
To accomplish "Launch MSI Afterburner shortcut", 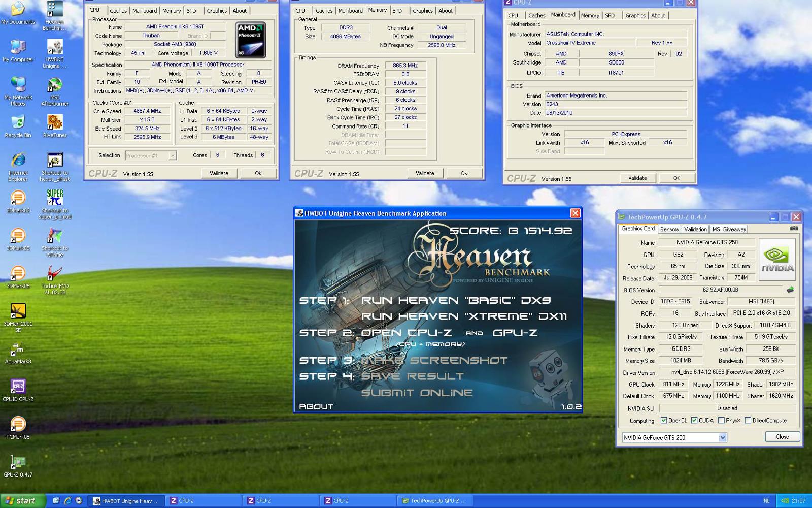I will tap(54, 91).
